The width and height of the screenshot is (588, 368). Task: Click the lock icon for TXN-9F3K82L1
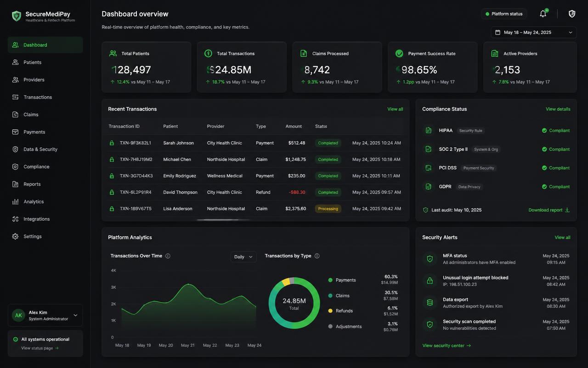click(x=112, y=143)
